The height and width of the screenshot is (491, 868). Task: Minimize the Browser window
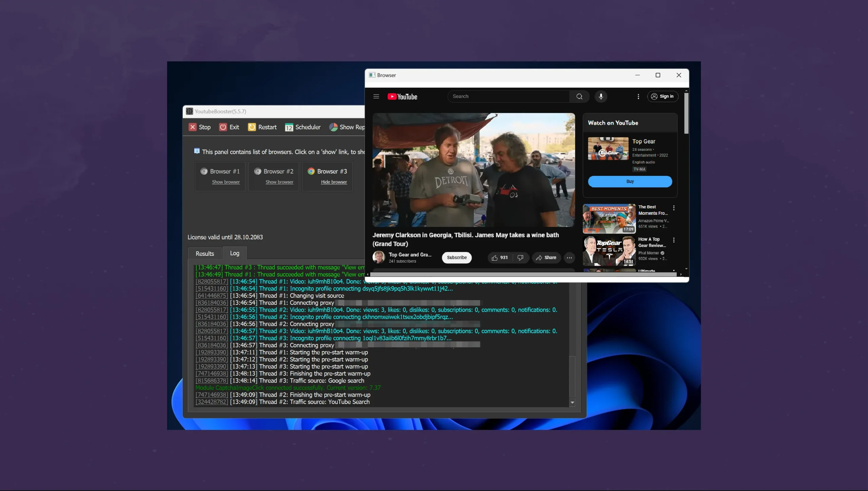click(x=637, y=75)
